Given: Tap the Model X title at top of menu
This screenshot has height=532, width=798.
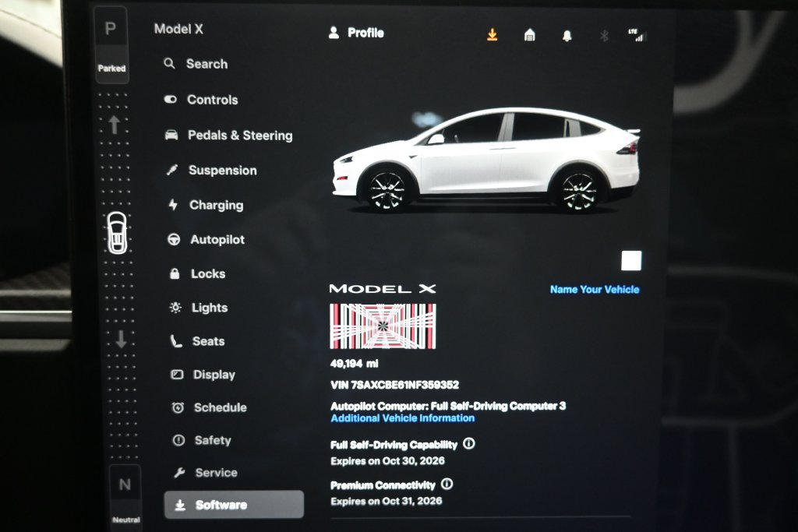Looking at the screenshot, I should click(178, 29).
